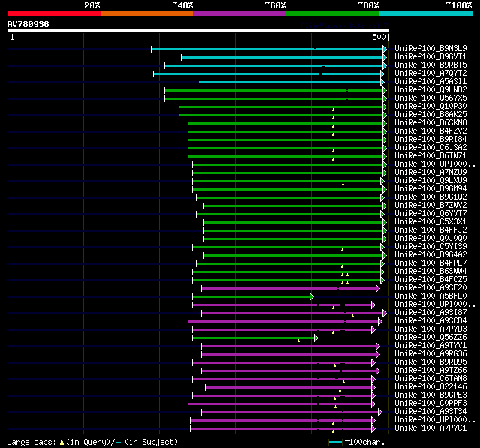
Task: Click the UniRef100_B9RI84 label
Action: [x=430, y=140]
